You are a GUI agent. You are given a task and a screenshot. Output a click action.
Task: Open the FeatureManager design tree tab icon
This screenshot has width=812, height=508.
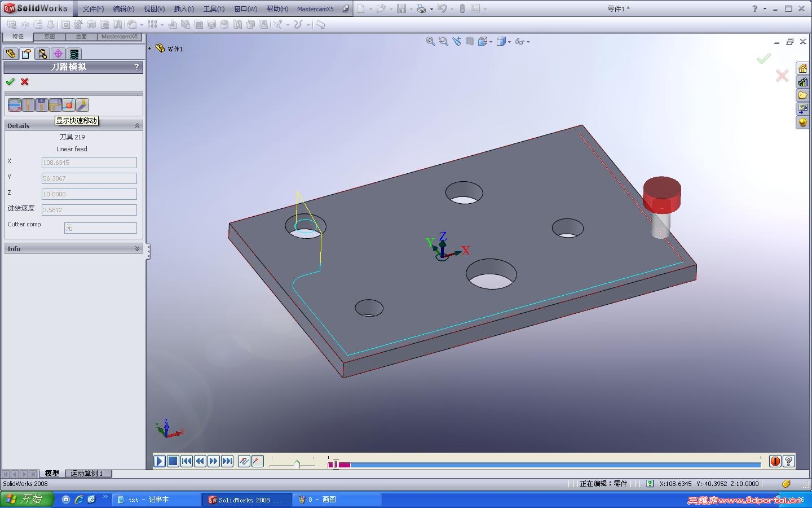[x=11, y=54]
